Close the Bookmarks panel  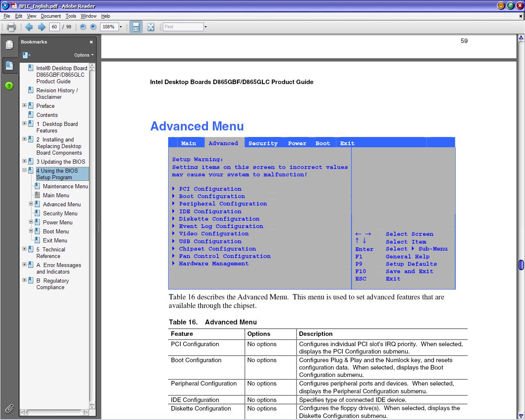click(91, 42)
